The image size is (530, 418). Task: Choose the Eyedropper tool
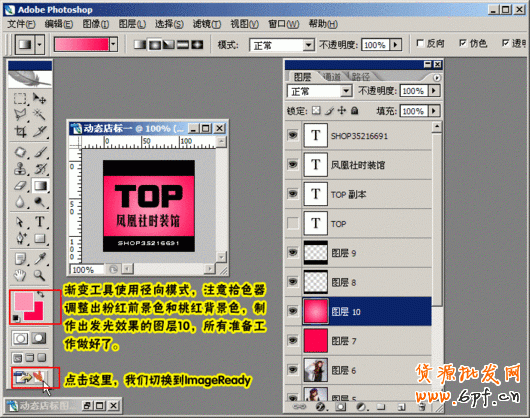(x=40, y=259)
